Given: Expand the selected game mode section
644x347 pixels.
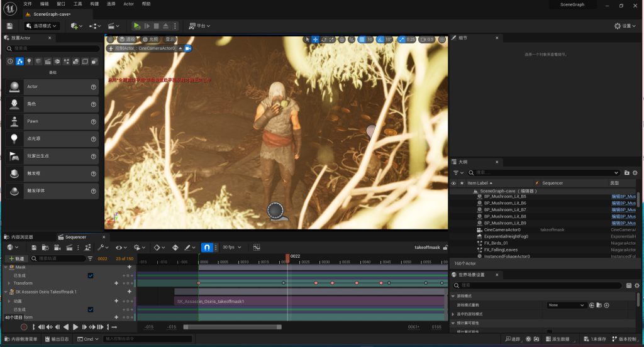Looking at the screenshot, I should (453, 314).
